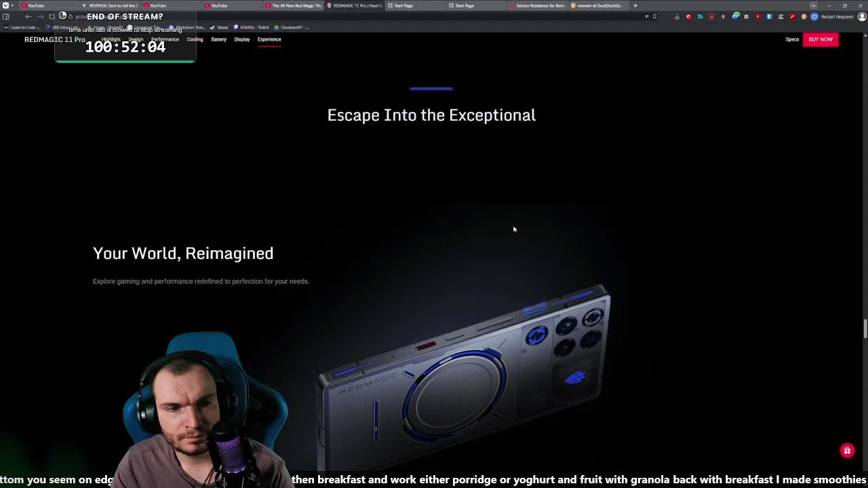Image resolution: width=868 pixels, height=488 pixels.
Task: Click 'Your World, Reimagined' heading
Action: 183,253
